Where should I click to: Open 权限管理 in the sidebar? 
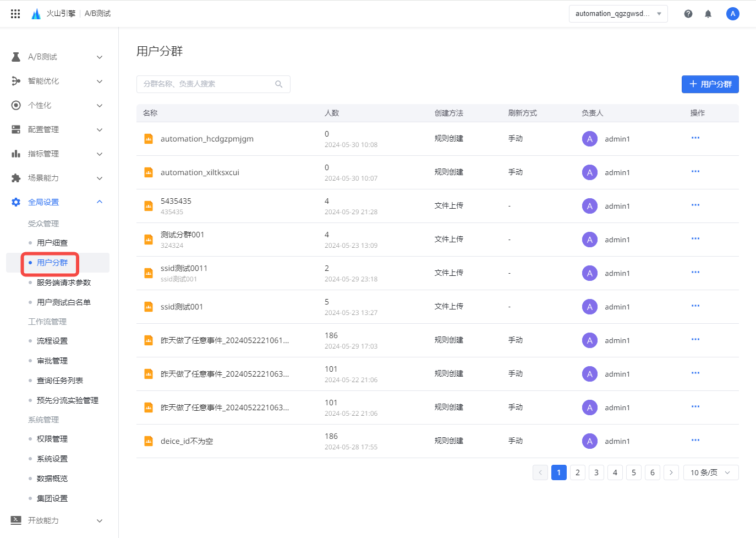tap(52, 439)
